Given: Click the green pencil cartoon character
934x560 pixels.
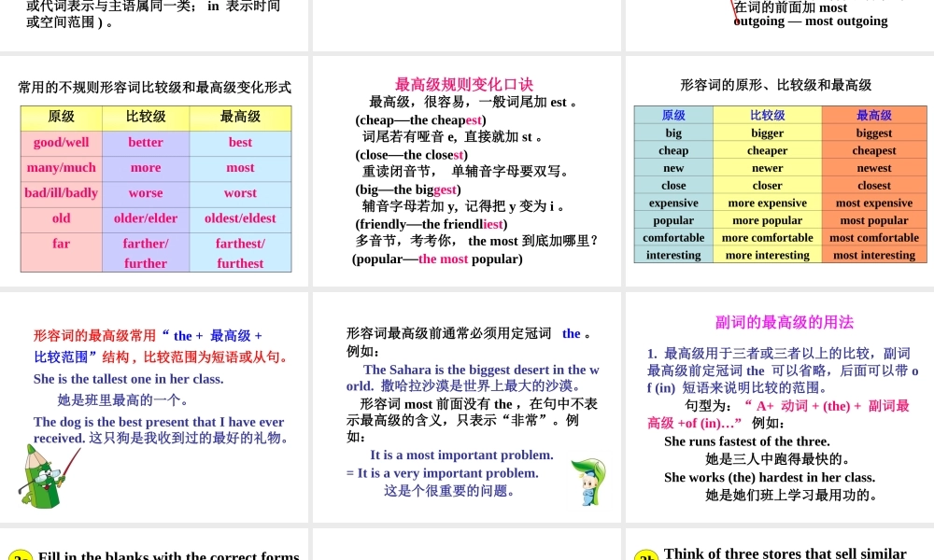Looking at the screenshot, I should 49,477.
